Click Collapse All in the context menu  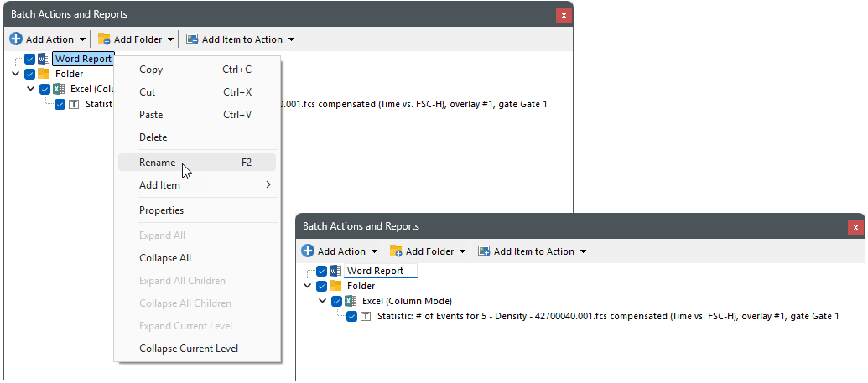pyautogui.click(x=165, y=258)
